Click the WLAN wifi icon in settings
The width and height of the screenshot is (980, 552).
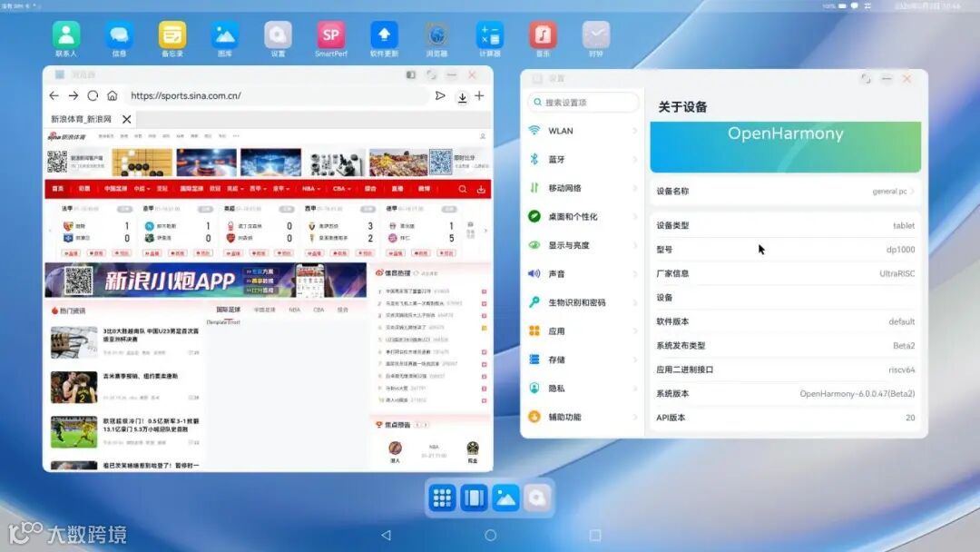pos(534,130)
